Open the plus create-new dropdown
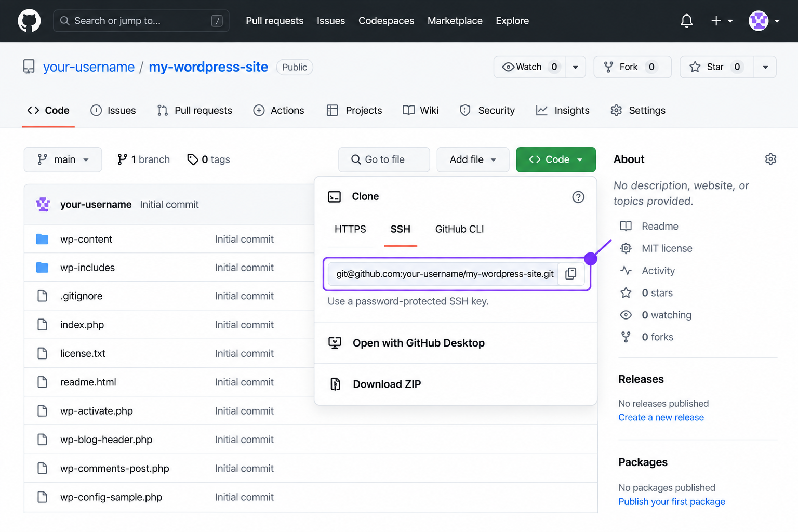The width and height of the screenshot is (798, 532). tap(722, 21)
